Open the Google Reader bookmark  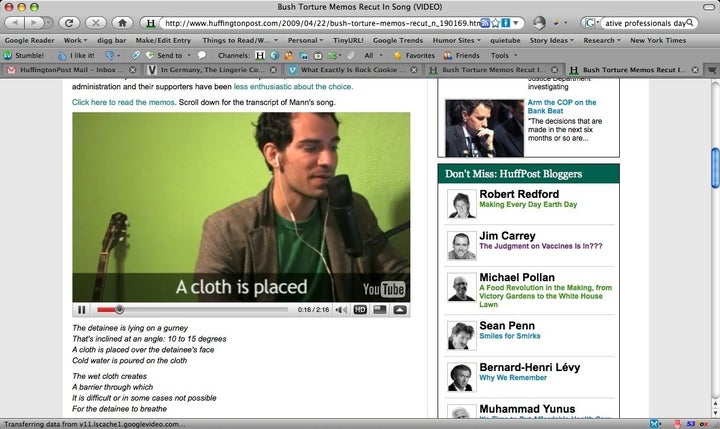pyautogui.click(x=29, y=40)
